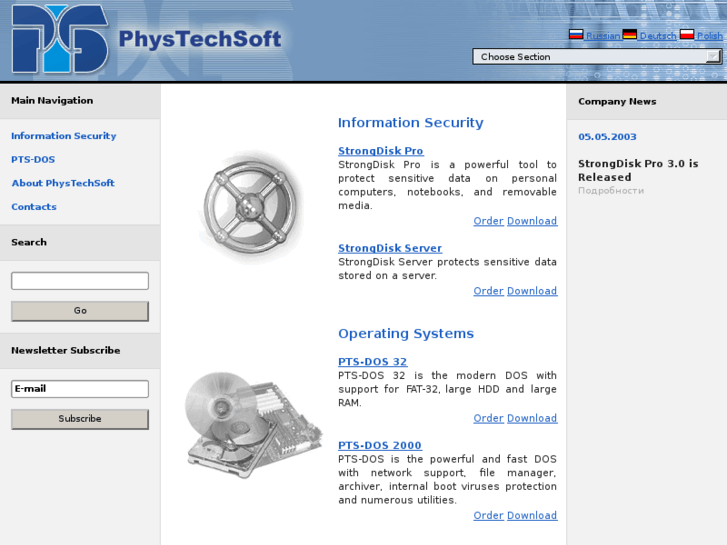The height and width of the screenshot is (545, 727).
Task: Click Download under PTS-DOS 32
Action: tap(532, 418)
